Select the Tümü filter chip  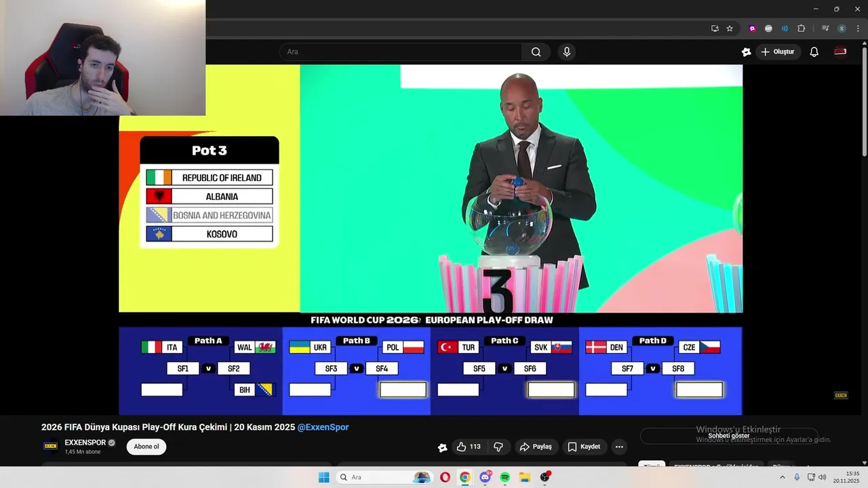[652, 466]
